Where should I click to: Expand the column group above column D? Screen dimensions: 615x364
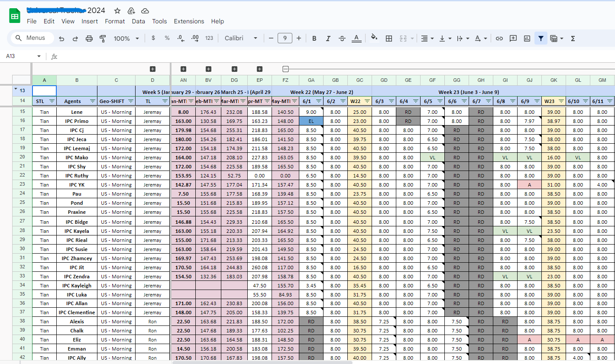[152, 69]
